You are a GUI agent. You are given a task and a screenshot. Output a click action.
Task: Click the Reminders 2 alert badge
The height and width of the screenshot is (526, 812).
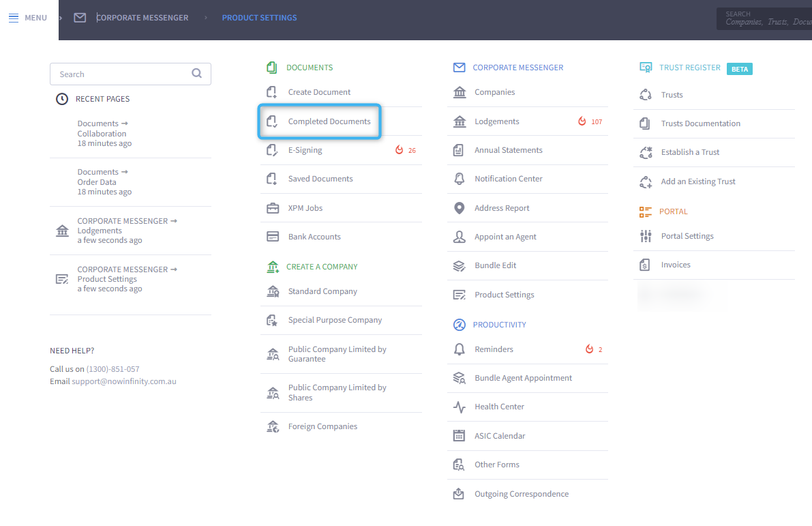click(594, 349)
